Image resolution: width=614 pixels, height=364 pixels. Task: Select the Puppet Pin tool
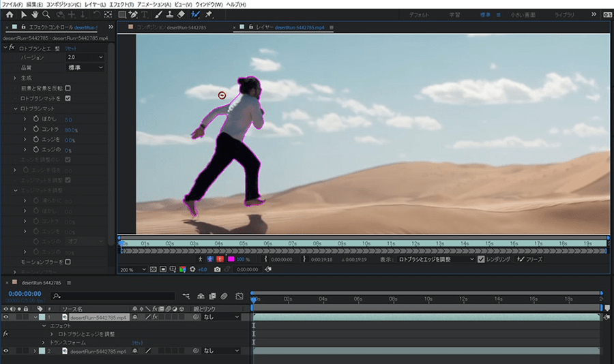pos(209,14)
